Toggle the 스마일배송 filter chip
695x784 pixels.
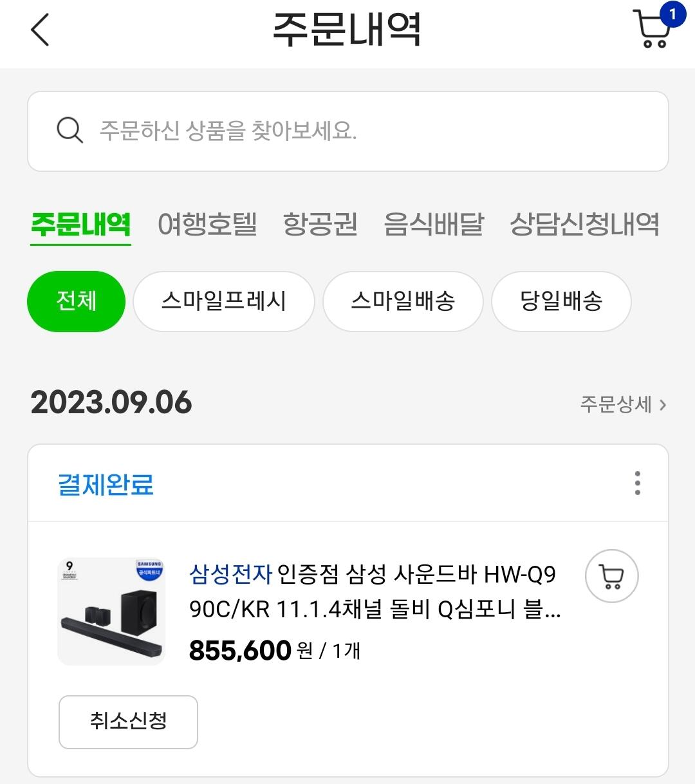click(x=403, y=301)
